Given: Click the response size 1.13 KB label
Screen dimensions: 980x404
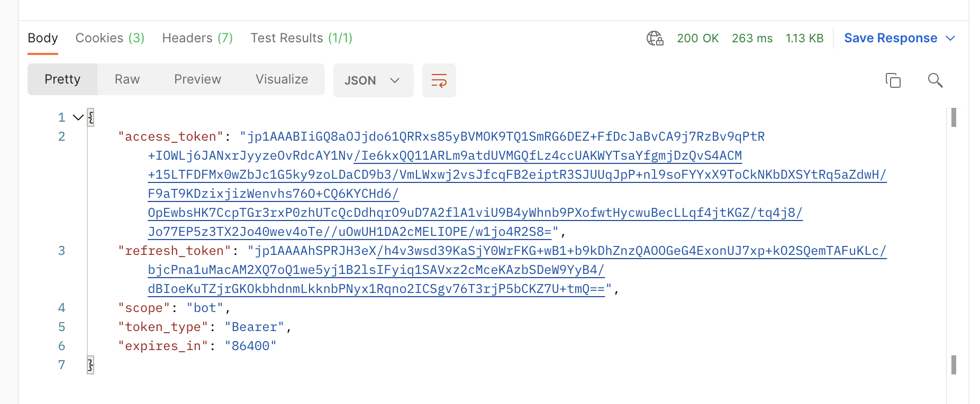Looking at the screenshot, I should 804,38.
